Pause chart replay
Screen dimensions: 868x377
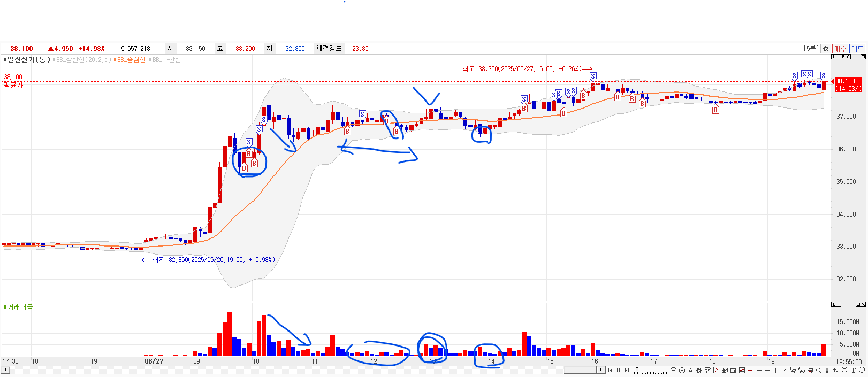click(x=619, y=370)
